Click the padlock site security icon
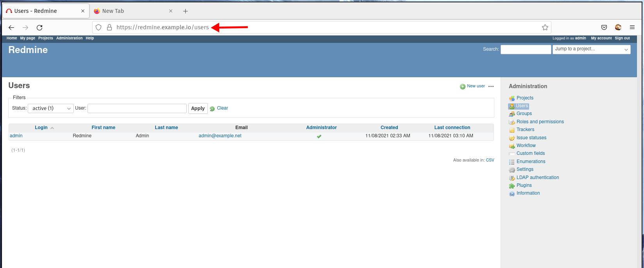This screenshot has height=268, width=644. click(109, 27)
